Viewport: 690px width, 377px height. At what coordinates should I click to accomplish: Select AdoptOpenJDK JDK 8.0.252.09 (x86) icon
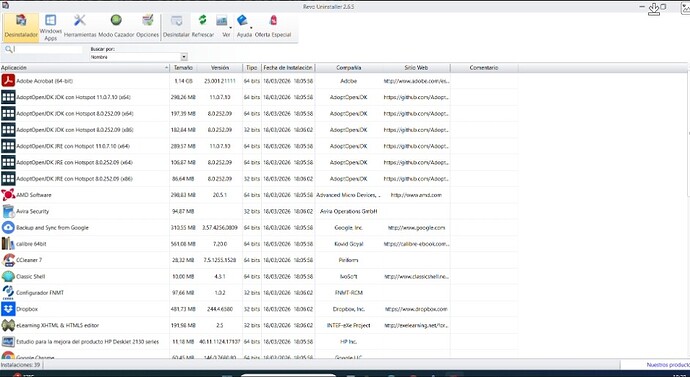point(8,129)
